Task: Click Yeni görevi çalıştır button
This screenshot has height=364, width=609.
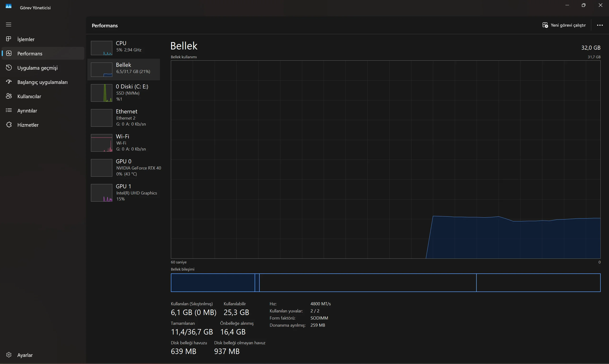Action: coord(564,25)
